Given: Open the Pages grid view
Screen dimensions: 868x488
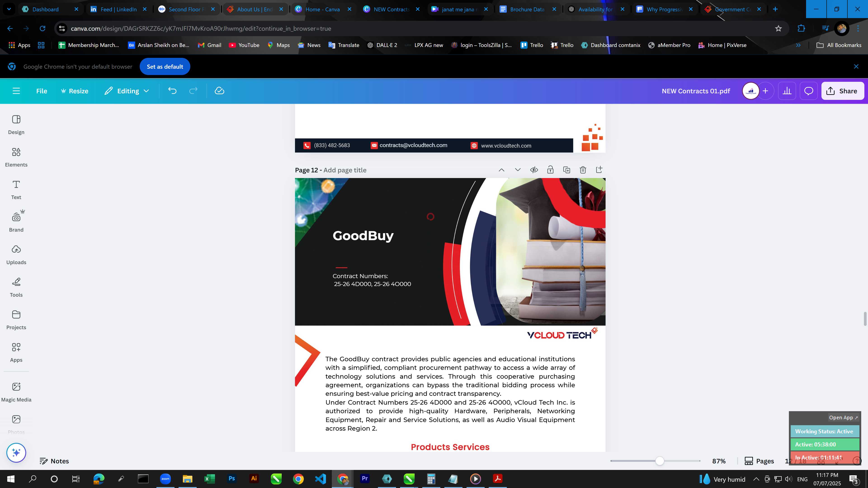Looking at the screenshot, I should click(759, 461).
